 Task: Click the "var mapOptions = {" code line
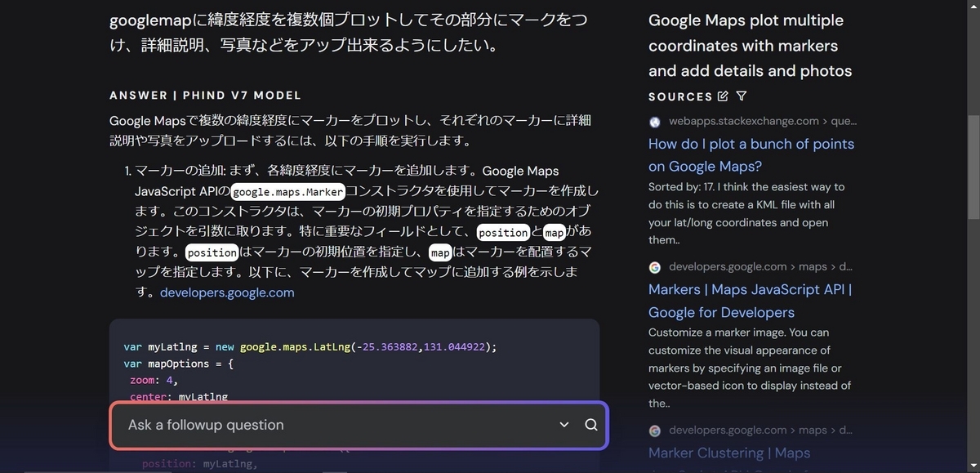179,364
